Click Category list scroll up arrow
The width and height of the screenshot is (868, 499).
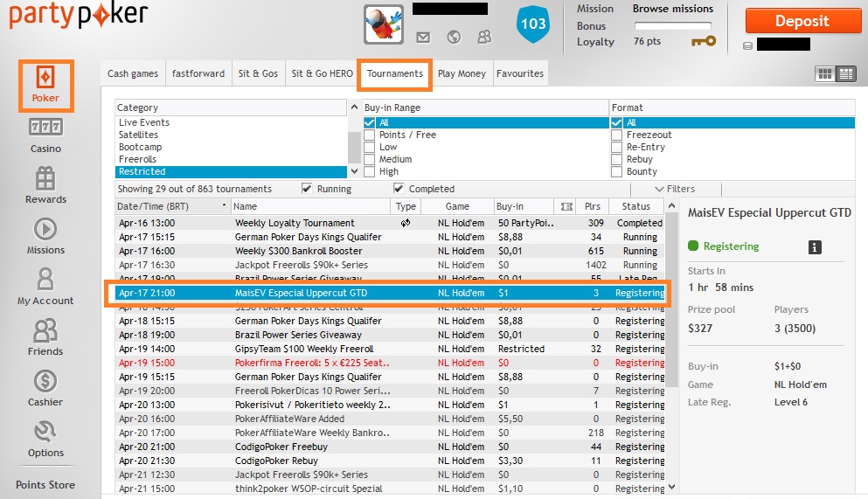click(354, 107)
